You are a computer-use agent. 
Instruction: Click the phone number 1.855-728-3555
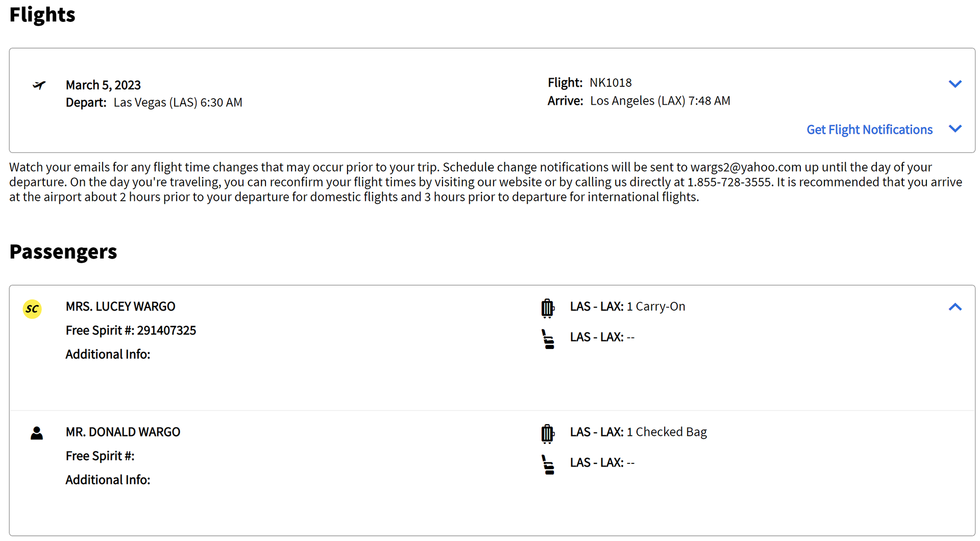pos(729,182)
